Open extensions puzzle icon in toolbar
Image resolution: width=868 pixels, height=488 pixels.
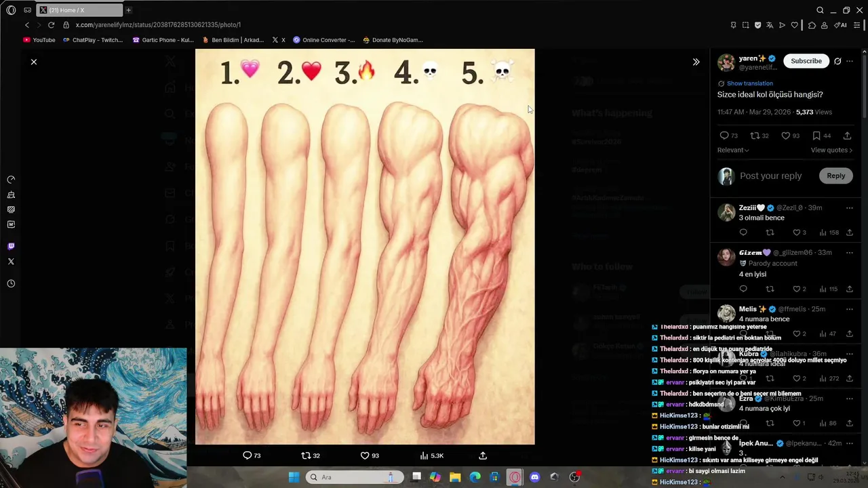[812, 25]
